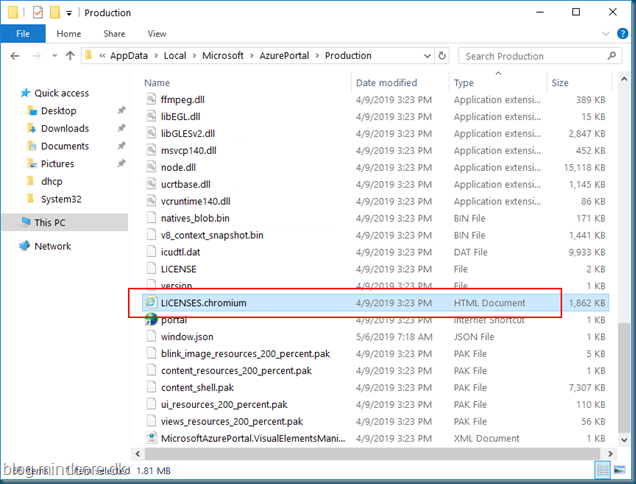Viewport: 636px width, 484px height.
Task: Select the LICENSES.chromium HTML document icon
Action: [151, 303]
